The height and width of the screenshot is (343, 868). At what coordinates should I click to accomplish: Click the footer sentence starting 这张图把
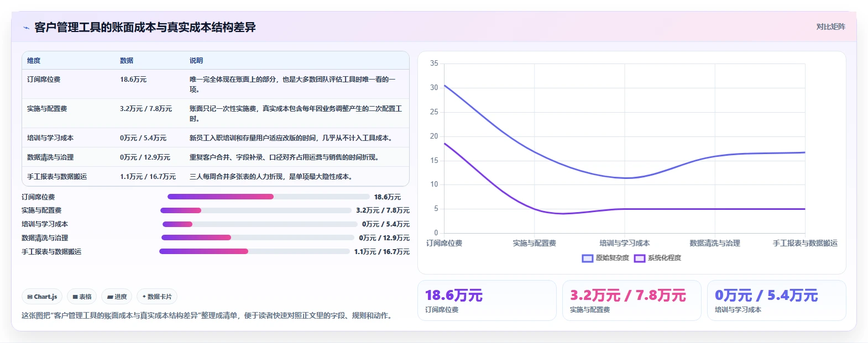[x=208, y=316]
